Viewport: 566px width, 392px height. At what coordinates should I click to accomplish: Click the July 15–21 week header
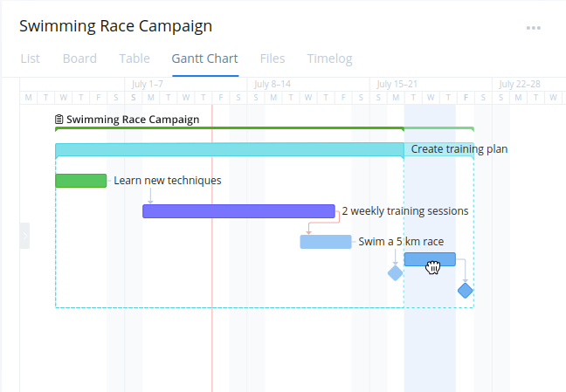point(395,85)
